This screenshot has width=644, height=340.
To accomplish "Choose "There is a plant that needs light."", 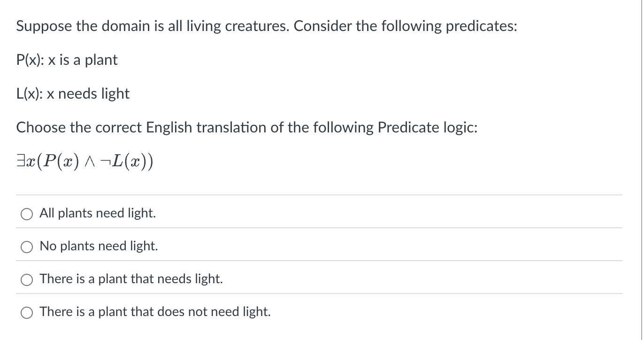I will (27, 279).
